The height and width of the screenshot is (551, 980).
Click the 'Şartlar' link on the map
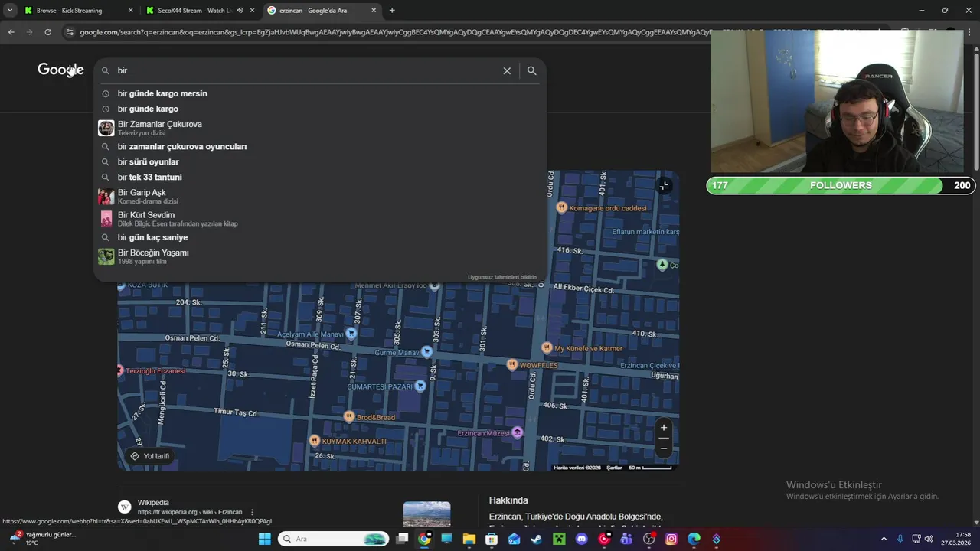click(614, 468)
